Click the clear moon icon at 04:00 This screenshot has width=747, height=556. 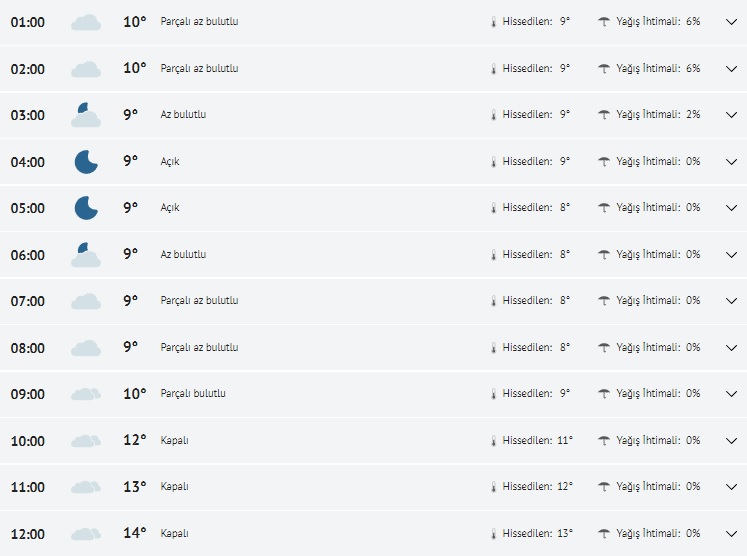click(86, 161)
